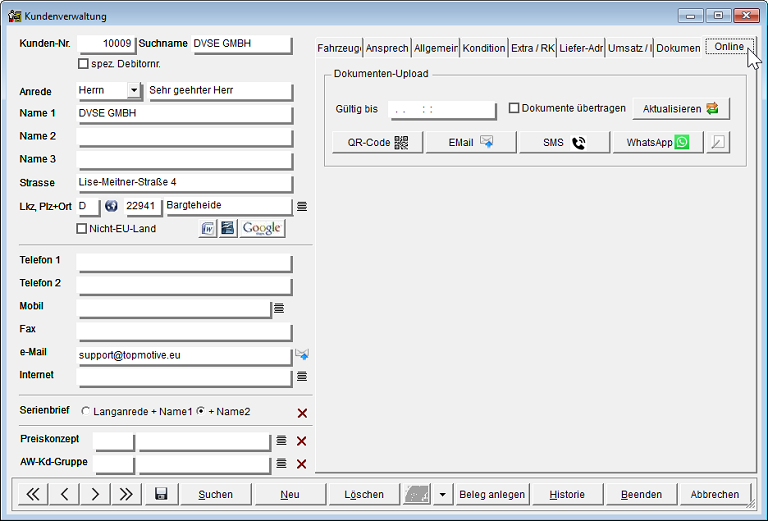Screen dimensions: 768x521
Task: Open the Extra / RK tab
Action: [532, 48]
